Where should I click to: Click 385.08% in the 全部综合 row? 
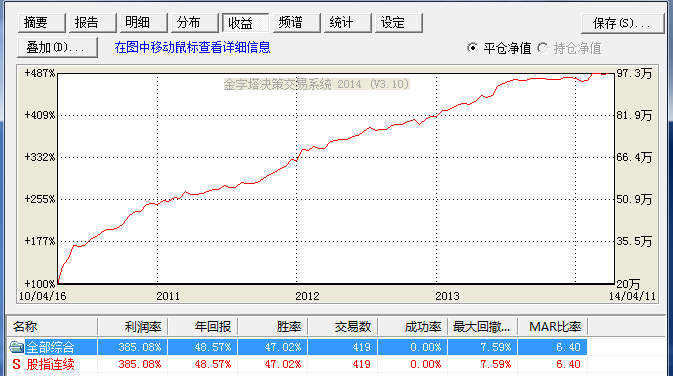coord(139,347)
